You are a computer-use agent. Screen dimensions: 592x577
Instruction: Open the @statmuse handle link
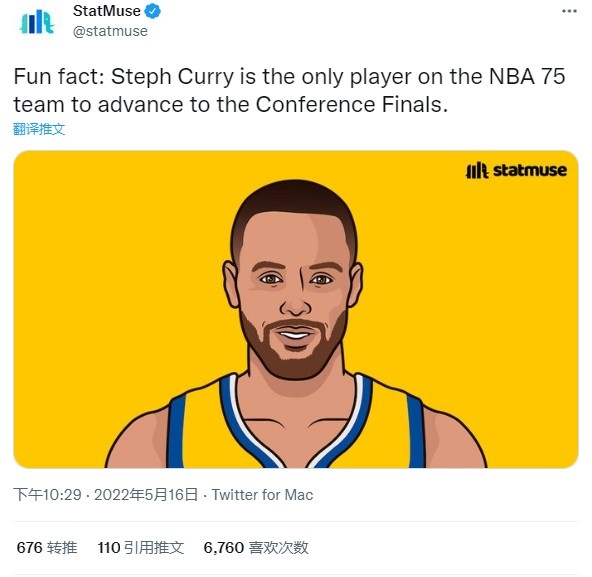110,31
